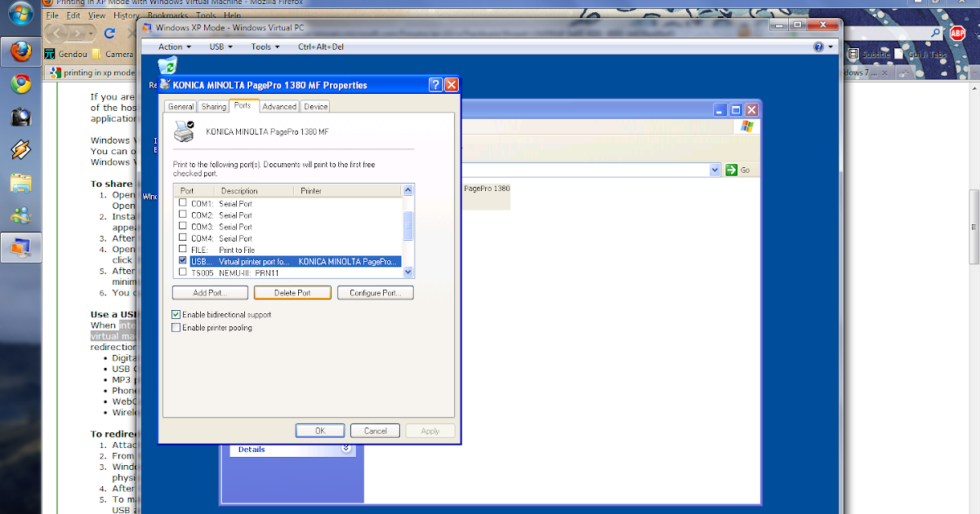Open the dropdown arrow beside the help icon
The width and height of the screenshot is (980, 514).
(x=829, y=47)
